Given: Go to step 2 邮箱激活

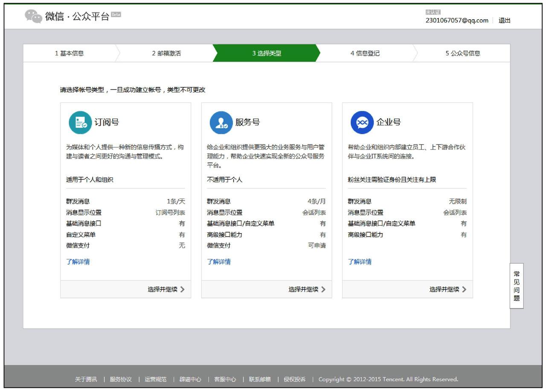Looking at the screenshot, I should point(166,53).
